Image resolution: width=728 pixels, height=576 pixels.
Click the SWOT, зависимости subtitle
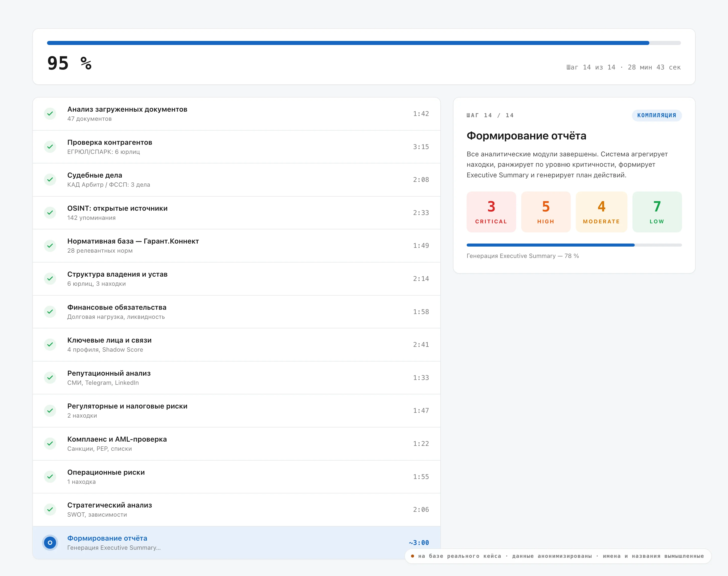pyautogui.click(x=97, y=515)
